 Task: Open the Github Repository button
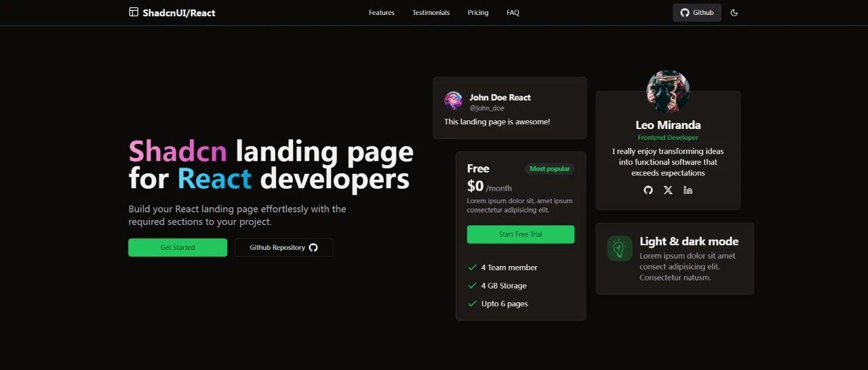[x=283, y=247]
